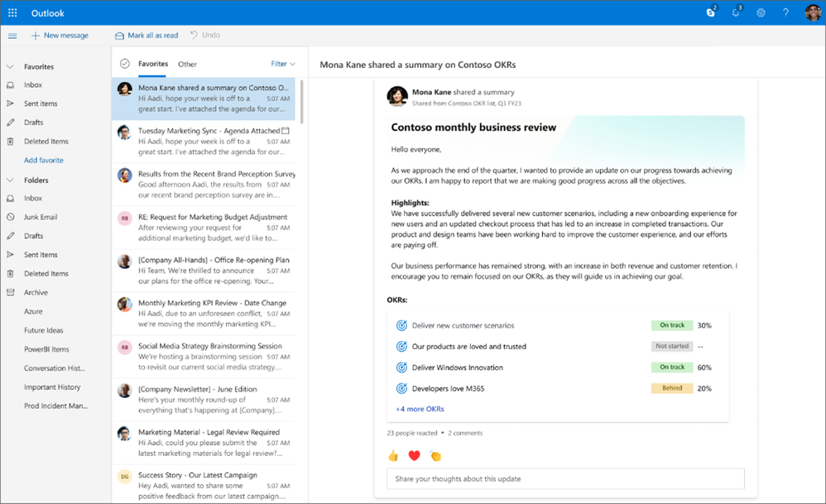This screenshot has height=504, width=826.
Task: Click Mark all as read
Action: click(x=146, y=36)
